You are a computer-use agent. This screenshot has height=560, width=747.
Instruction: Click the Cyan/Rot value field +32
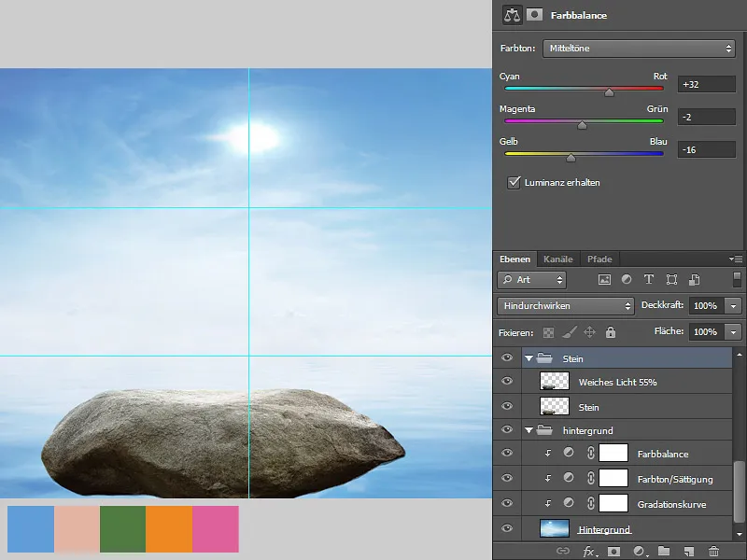[x=707, y=84]
